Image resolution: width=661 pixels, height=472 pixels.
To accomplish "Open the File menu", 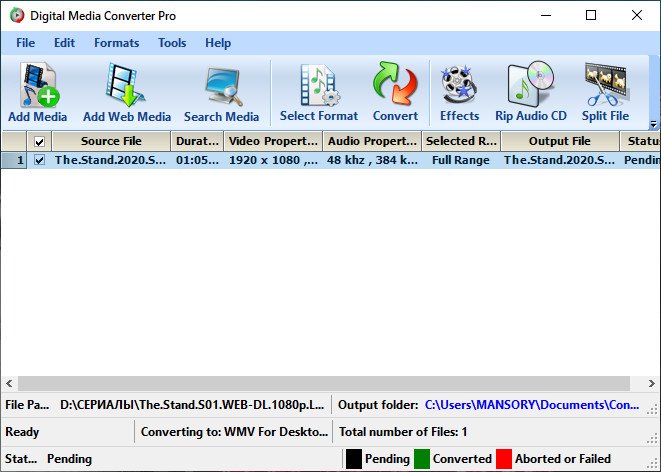I will pos(25,43).
